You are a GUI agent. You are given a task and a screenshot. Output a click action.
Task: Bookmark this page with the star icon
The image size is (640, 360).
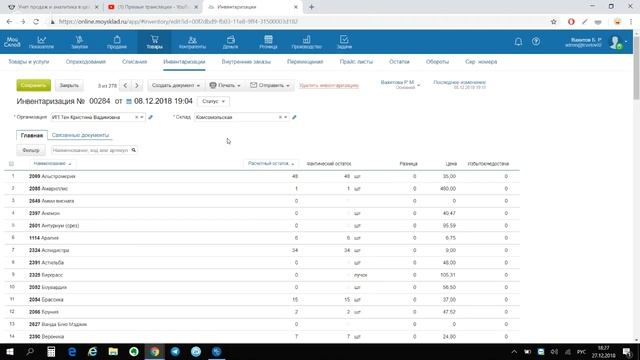pos(553,22)
